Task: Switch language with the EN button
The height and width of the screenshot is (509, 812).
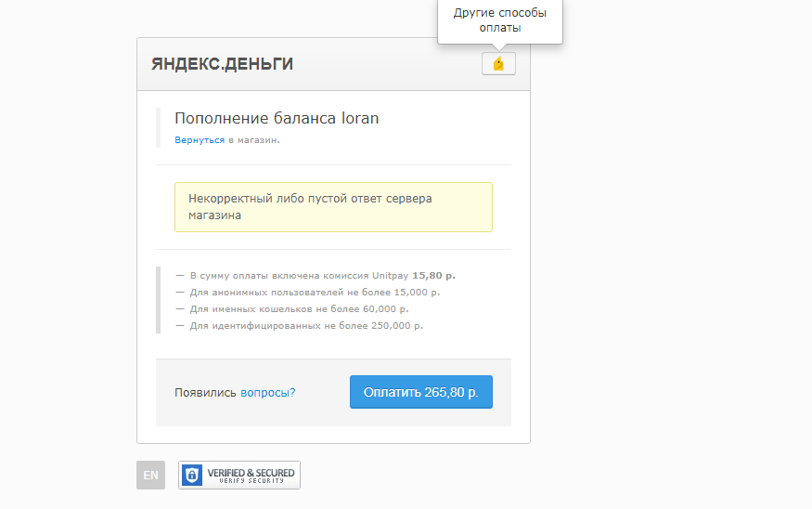Action: point(150,475)
